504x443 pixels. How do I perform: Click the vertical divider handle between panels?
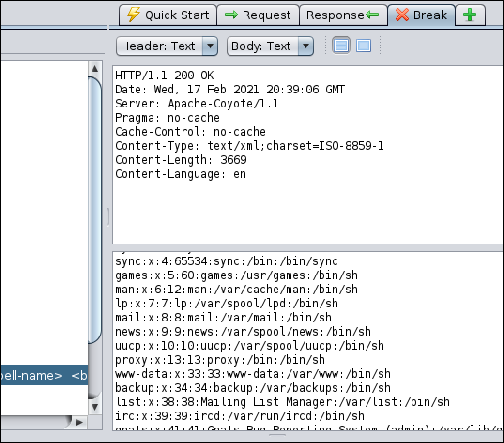point(108,217)
